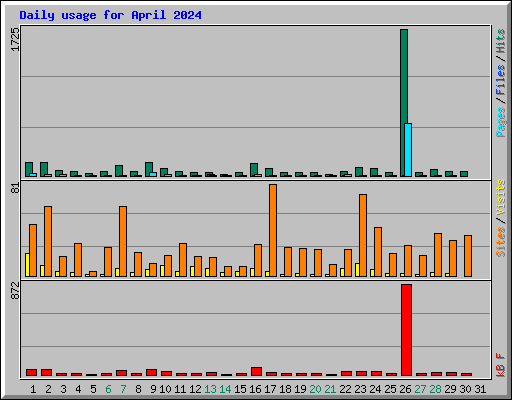Click the cyan 'Pages' legend label
This screenshot has width=512, height=400.
tap(500, 122)
